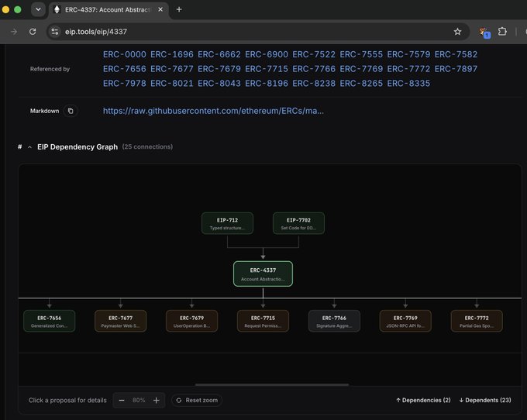Click the Markdown label
This screenshot has width=527, height=420.
[x=44, y=111]
